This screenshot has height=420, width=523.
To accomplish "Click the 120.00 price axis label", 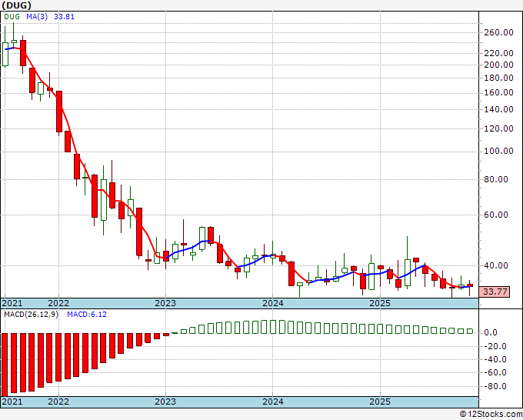I will [498, 128].
